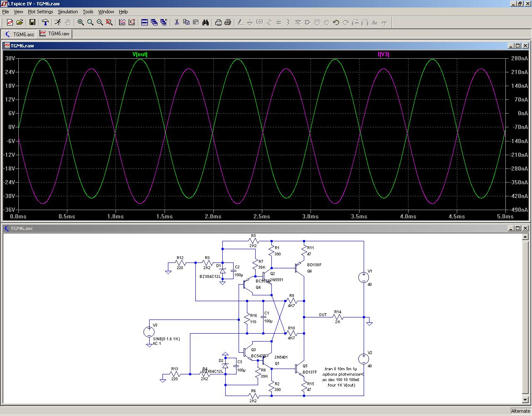Click schematic window vertical scrollbar up arrow
532x416 pixels.
pos(525,237)
